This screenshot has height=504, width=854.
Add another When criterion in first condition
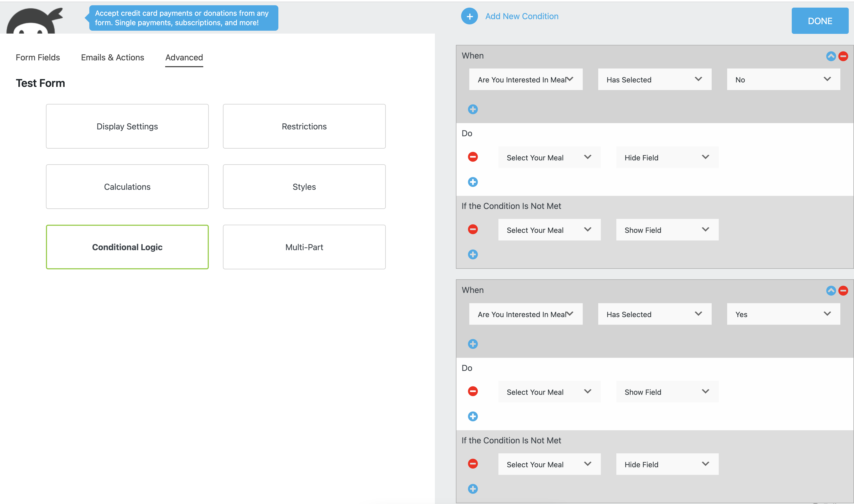tap(472, 109)
